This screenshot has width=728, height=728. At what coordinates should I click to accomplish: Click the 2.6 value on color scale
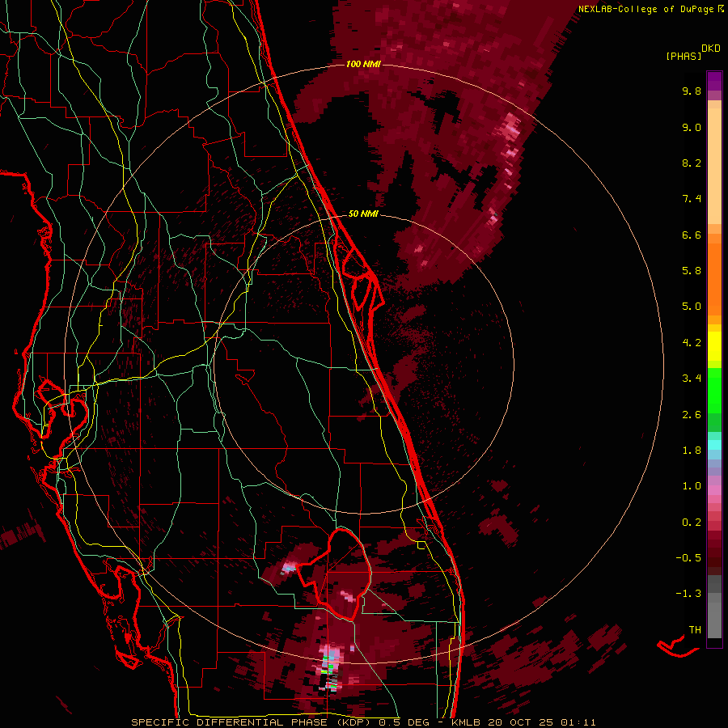pyautogui.click(x=692, y=415)
